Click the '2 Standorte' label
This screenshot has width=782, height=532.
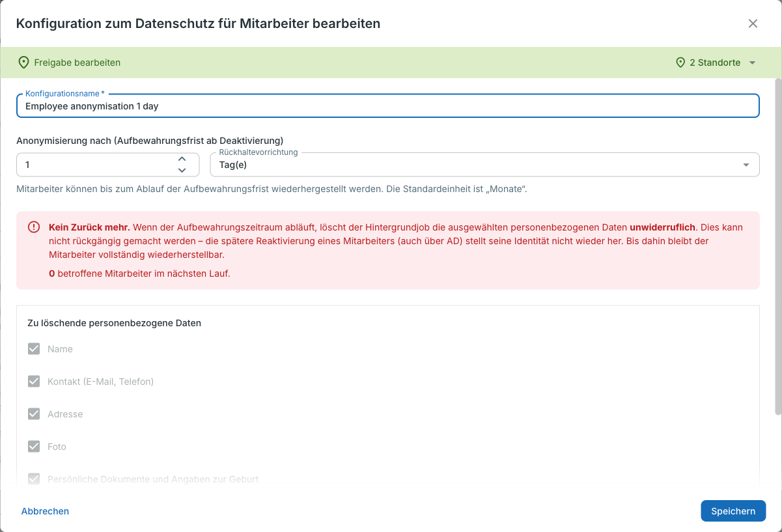click(715, 63)
